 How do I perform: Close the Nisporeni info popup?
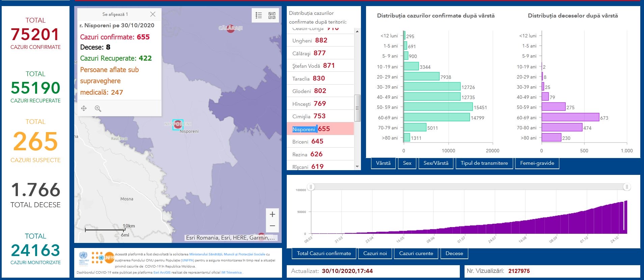153,14
